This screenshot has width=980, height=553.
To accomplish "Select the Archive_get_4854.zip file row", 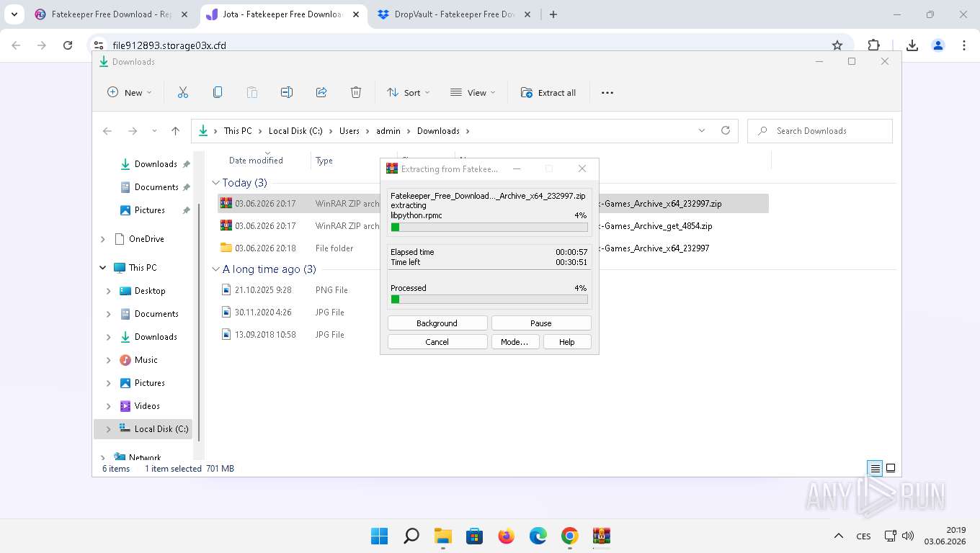I will coord(493,226).
